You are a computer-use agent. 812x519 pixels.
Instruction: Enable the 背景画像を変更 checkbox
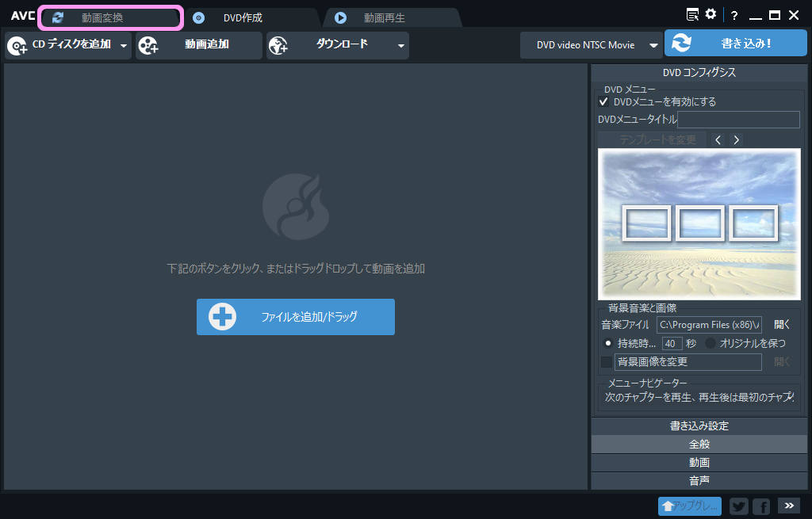pyautogui.click(x=606, y=361)
